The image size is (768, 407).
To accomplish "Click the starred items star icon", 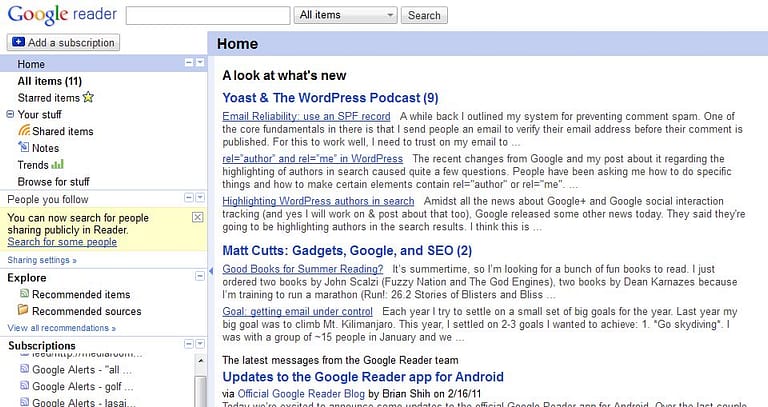I will tap(88, 97).
